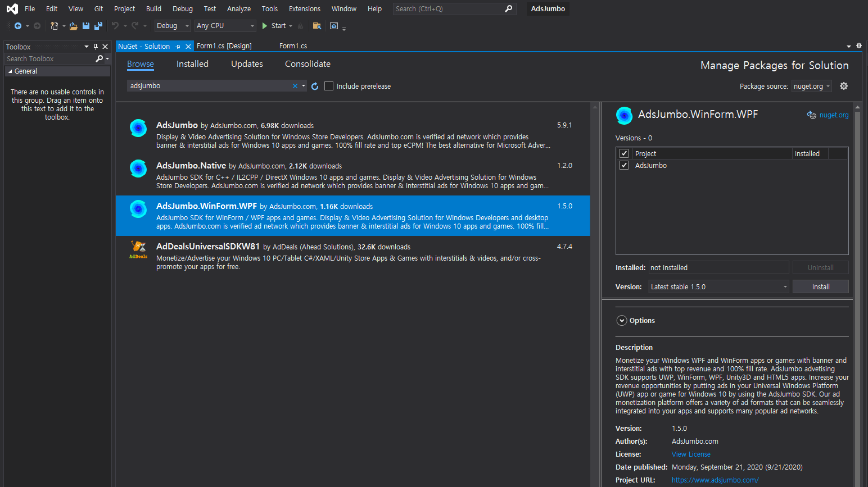Viewport: 868px width, 487px height.
Task: Click the Install button
Action: coord(821,286)
